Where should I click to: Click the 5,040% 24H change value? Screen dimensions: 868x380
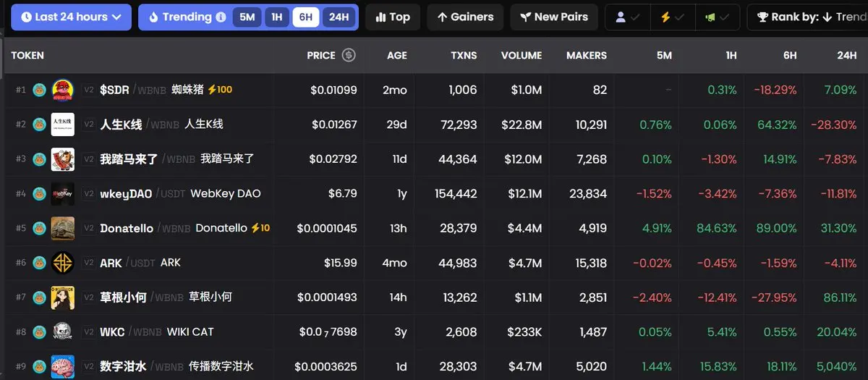835,366
